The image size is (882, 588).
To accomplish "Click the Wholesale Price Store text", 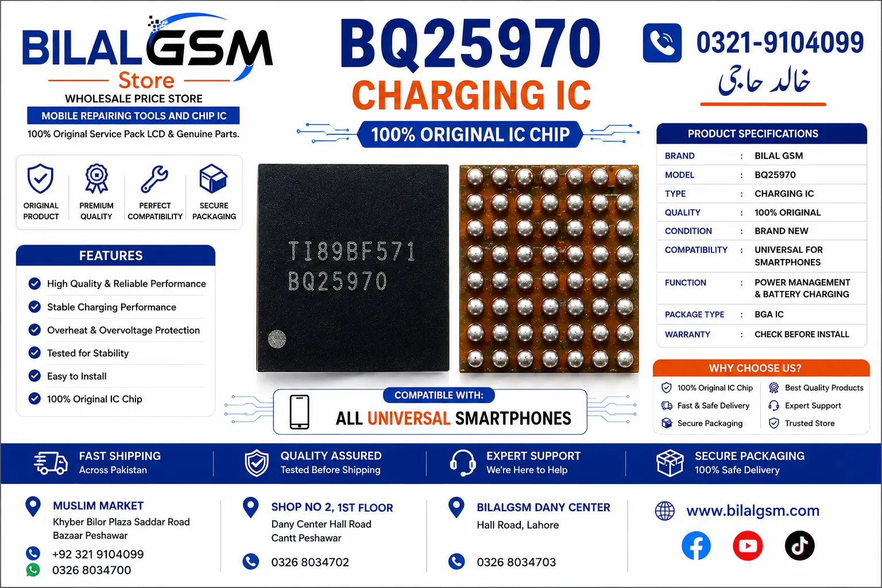I will click(x=134, y=98).
